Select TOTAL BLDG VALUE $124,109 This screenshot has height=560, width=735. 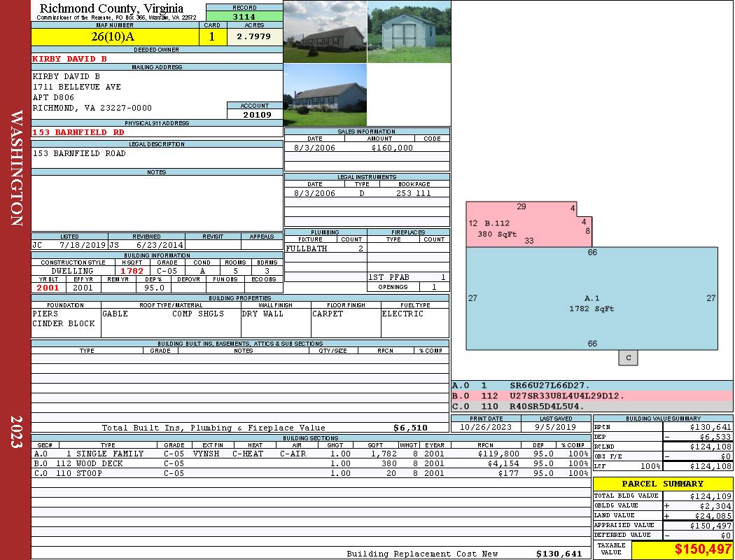coord(710,496)
